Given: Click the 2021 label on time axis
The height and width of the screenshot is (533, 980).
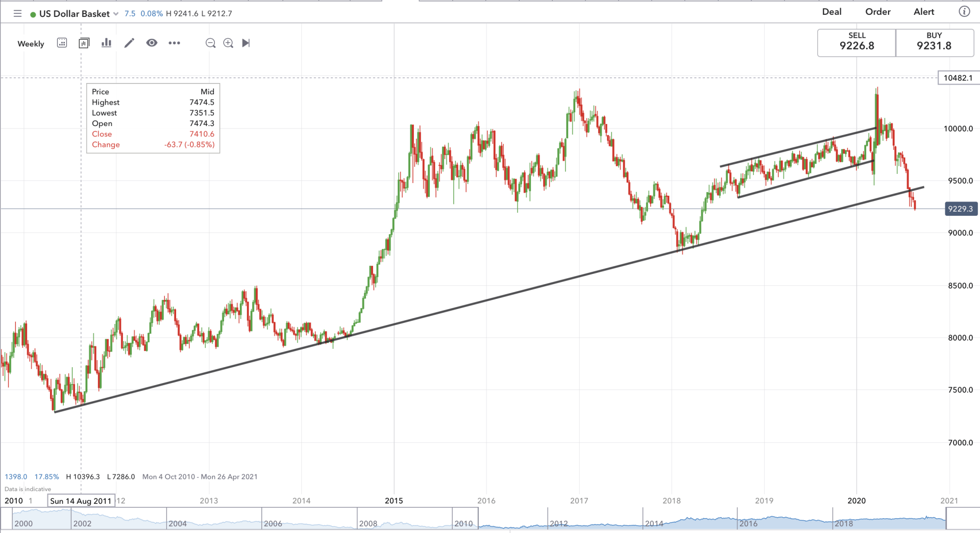Looking at the screenshot, I should coord(949,501).
